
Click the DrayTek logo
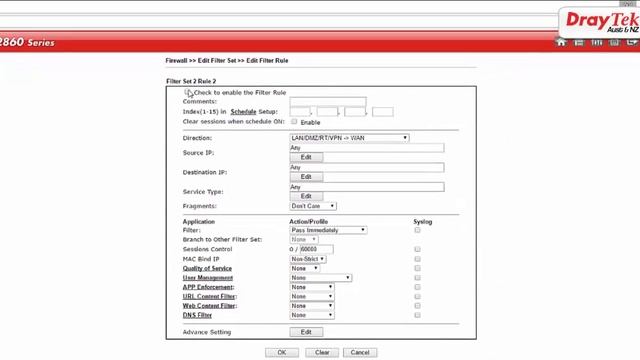[602, 22]
